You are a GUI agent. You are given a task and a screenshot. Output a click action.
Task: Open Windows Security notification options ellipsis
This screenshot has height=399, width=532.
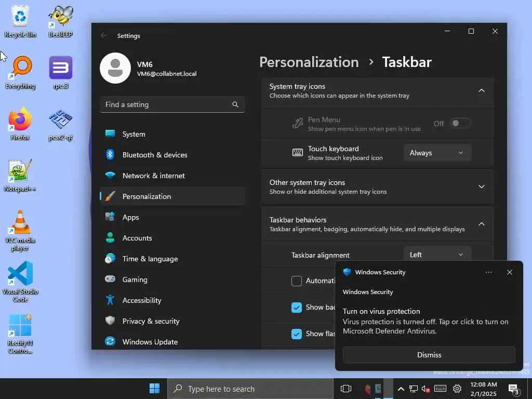488,272
